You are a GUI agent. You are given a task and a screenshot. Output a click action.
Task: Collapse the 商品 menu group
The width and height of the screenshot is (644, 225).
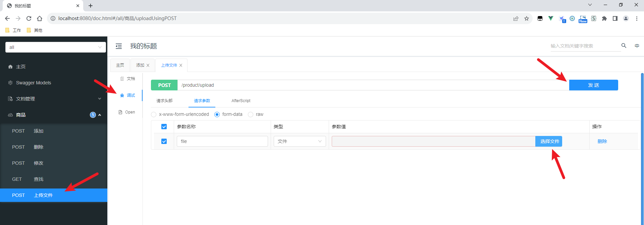pos(54,115)
